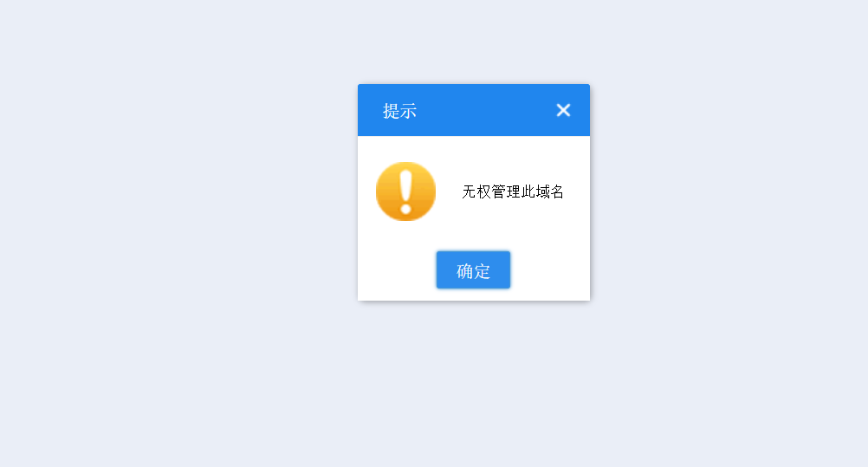Viewport: 868px width, 467px height.
Task: Click the 提示 title text
Action: click(x=399, y=111)
